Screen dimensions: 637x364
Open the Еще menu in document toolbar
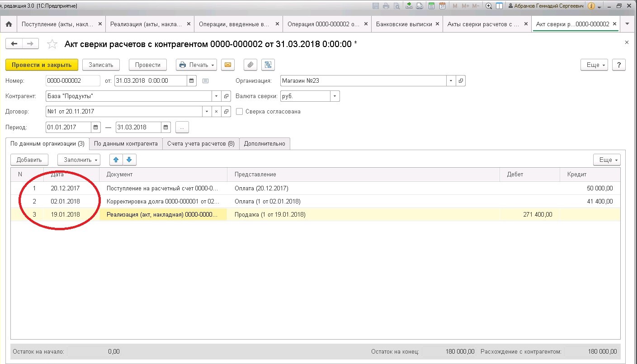[x=594, y=65]
